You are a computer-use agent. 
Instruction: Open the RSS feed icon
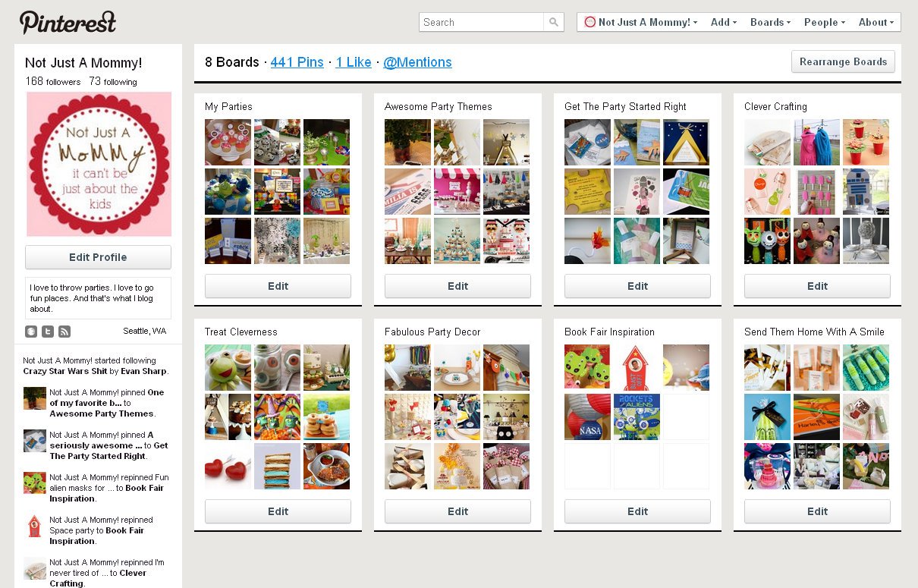(x=64, y=332)
